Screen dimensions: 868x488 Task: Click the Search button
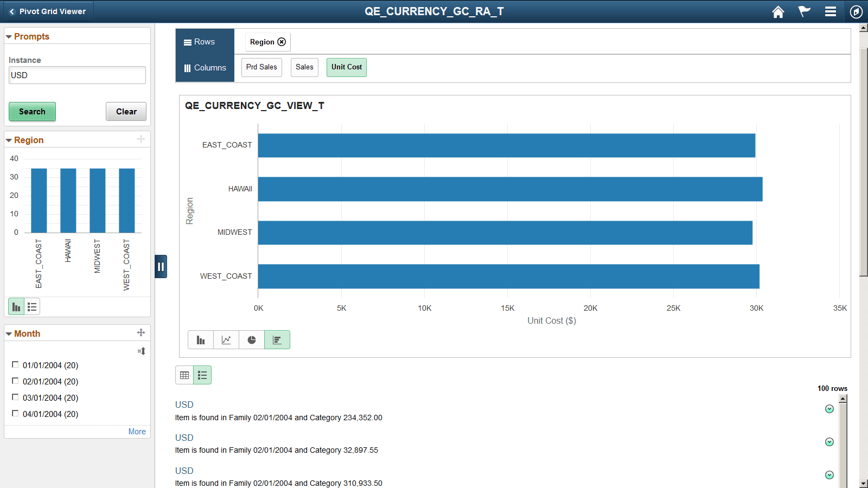[x=32, y=112]
